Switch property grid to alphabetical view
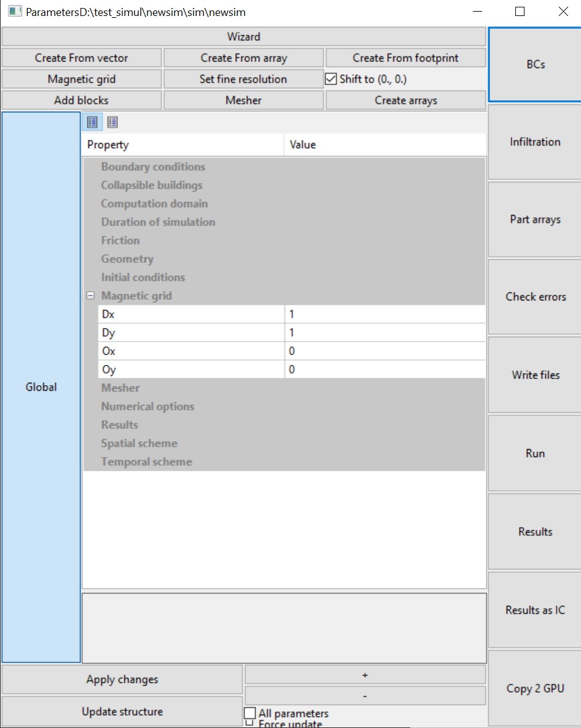The width and height of the screenshot is (581, 728). [112, 122]
